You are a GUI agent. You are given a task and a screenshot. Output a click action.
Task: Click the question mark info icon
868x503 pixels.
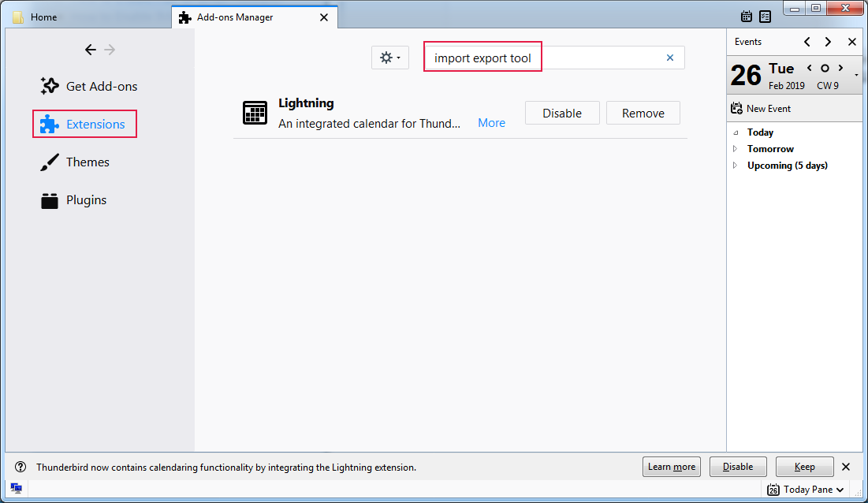[20, 467]
